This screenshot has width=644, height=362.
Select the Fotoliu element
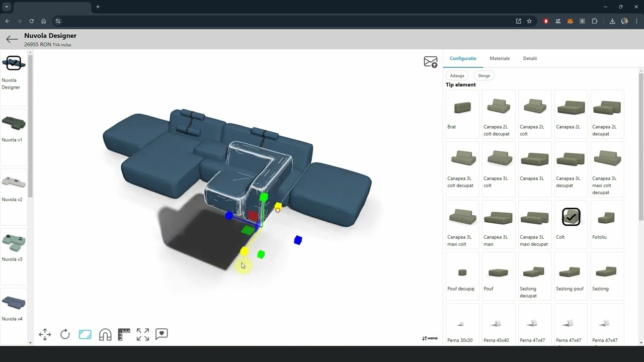(x=607, y=224)
